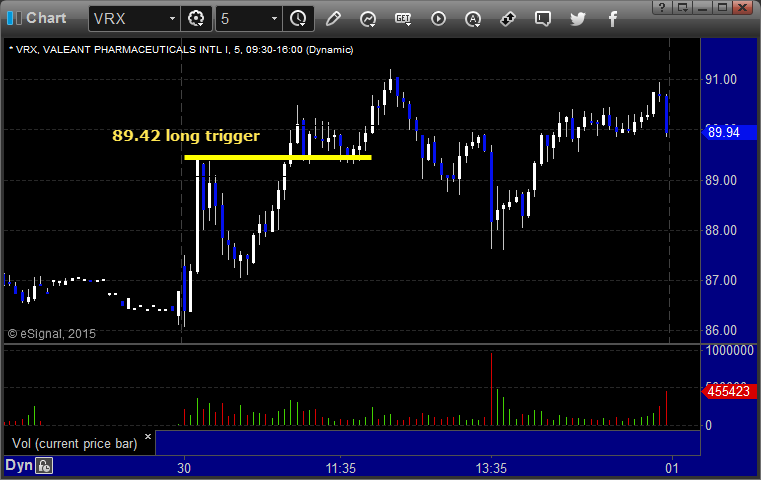Click the Chart window icon
761x480 pixels.
(14, 18)
